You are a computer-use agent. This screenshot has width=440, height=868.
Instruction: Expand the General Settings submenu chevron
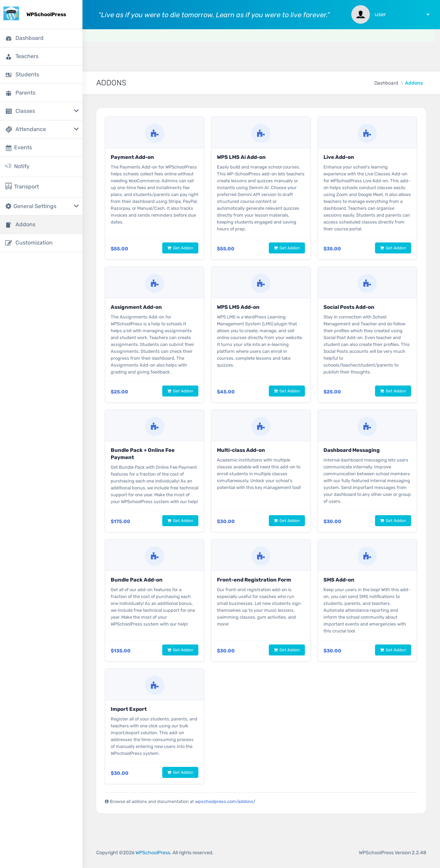pyautogui.click(x=76, y=206)
